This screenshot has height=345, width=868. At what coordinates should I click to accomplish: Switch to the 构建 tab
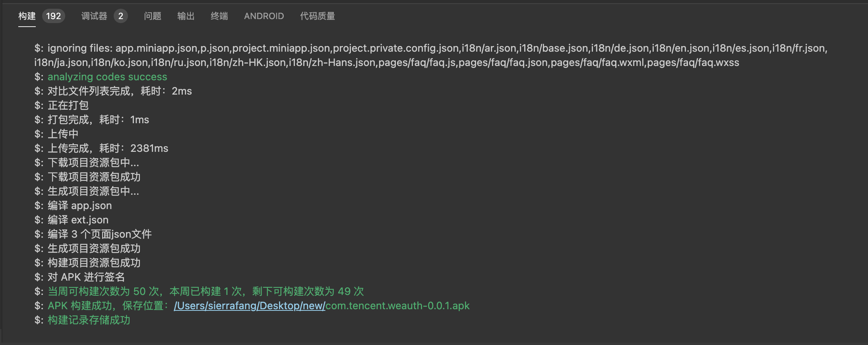coord(27,16)
